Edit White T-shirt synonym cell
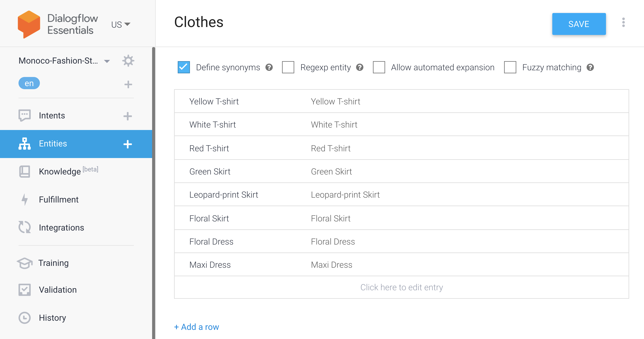This screenshot has width=644, height=339. 334,125
